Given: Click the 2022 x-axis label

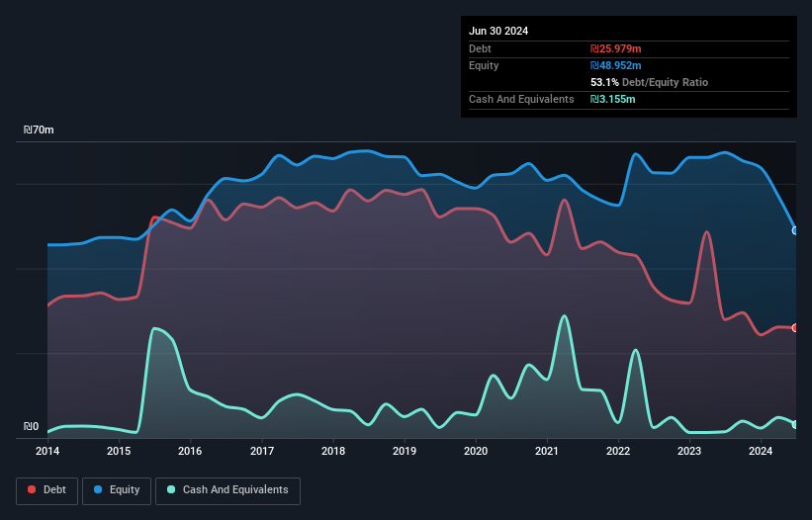Looking at the screenshot, I should (x=618, y=451).
